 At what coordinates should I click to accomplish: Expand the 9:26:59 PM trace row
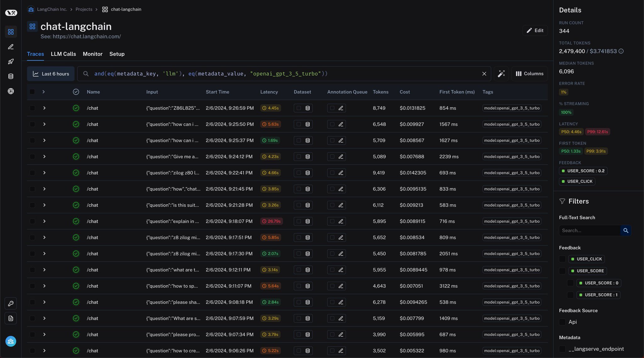pos(44,108)
